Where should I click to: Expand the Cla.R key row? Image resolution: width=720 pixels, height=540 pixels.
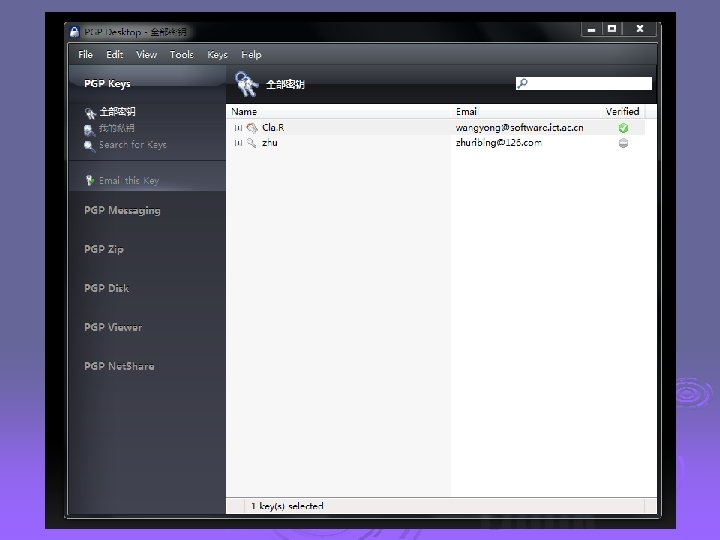[x=238, y=128]
